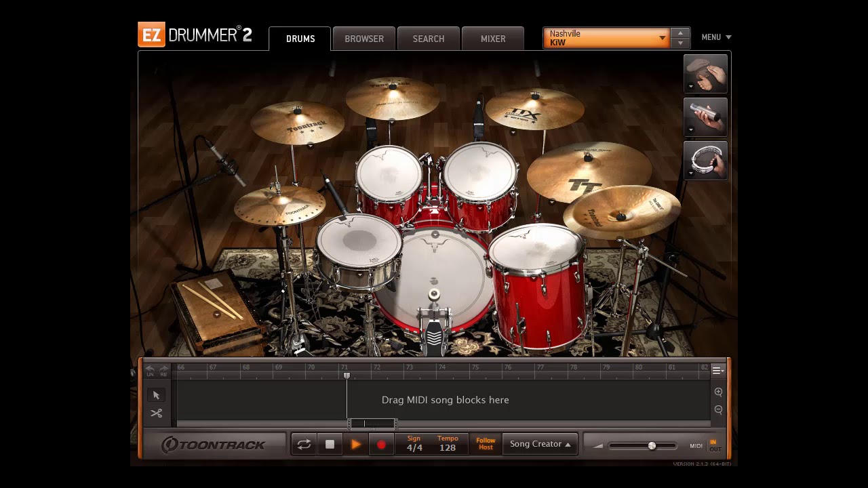Click the tambourine percussion thumbnail

705,161
